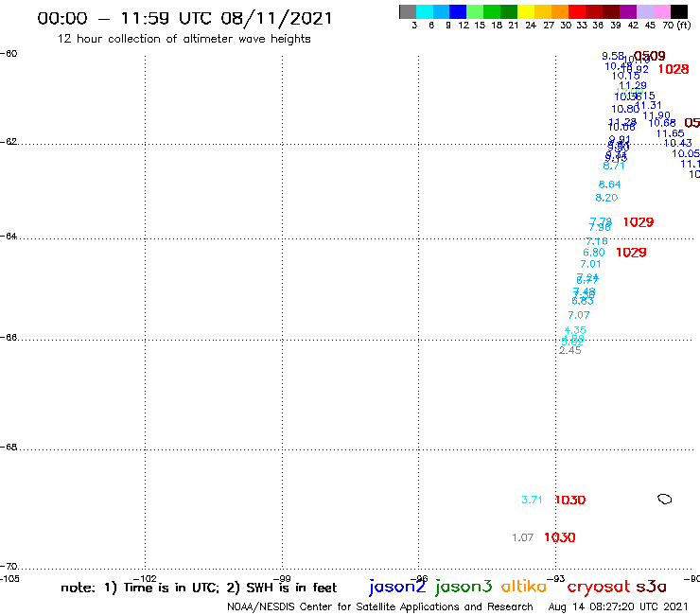Click the '11.31' wave height reading
The height and width of the screenshot is (615, 700).
[650, 105]
